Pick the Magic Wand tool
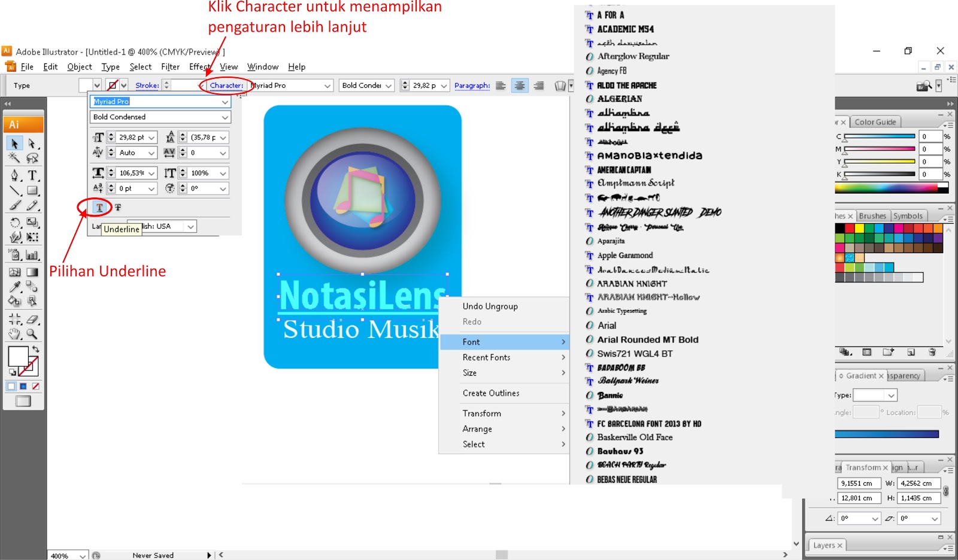Viewport: 958px width, 560px height. 14,158
